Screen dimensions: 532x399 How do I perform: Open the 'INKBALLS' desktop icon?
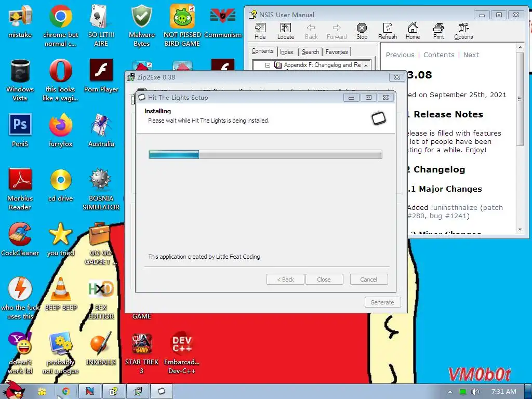tap(101, 349)
